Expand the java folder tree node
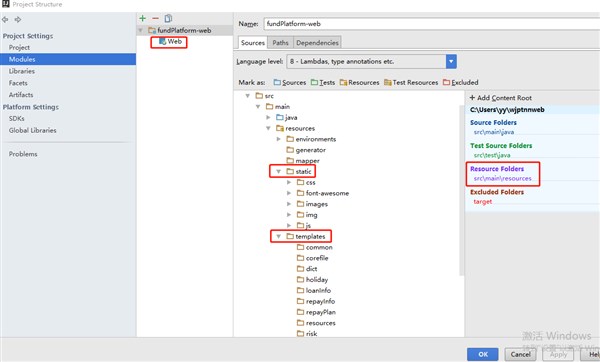Image resolution: width=600 pixels, height=362 pixels. [x=268, y=117]
